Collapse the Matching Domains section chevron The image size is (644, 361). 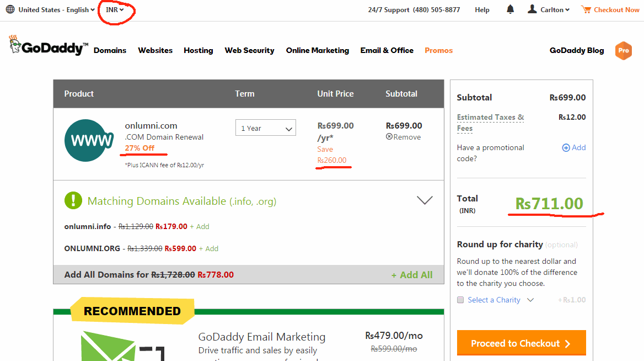[425, 200]
